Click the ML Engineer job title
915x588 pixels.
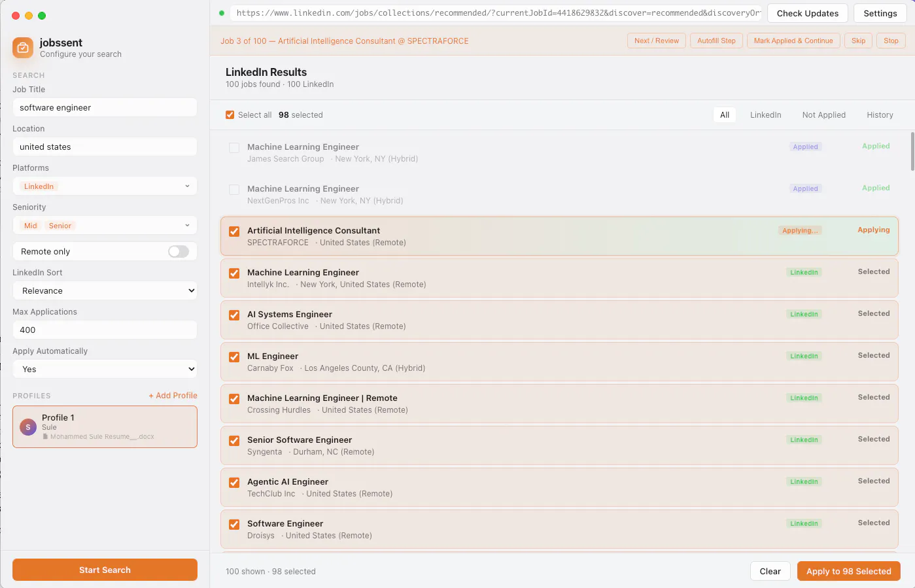273,356
